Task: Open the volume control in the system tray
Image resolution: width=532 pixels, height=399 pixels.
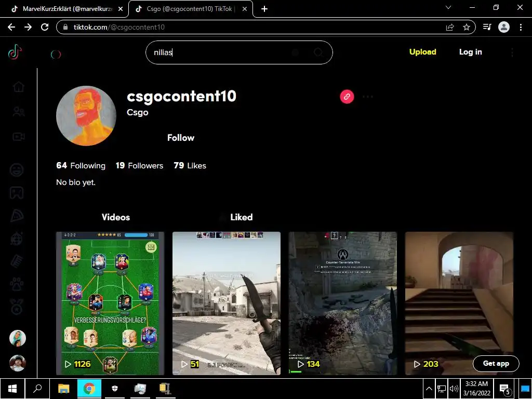Action: coord(454,389)
